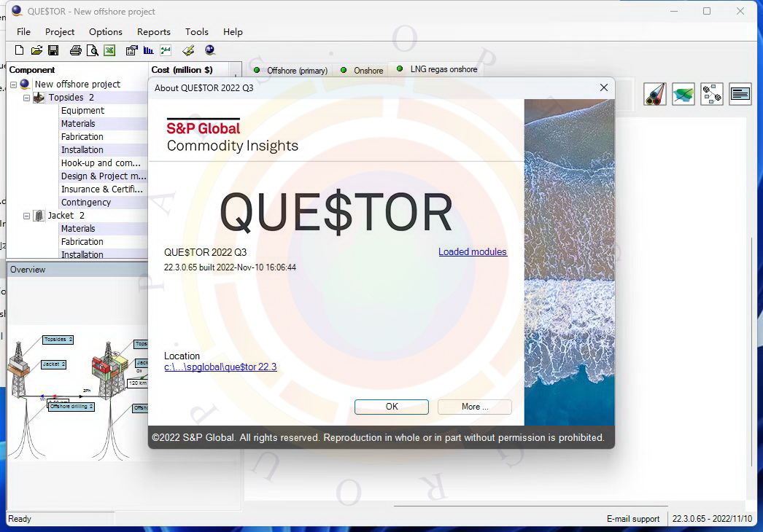Switch to the LNG regas onshore tab
The width and height of the screenshot is (763, 532).
point(438,69)
